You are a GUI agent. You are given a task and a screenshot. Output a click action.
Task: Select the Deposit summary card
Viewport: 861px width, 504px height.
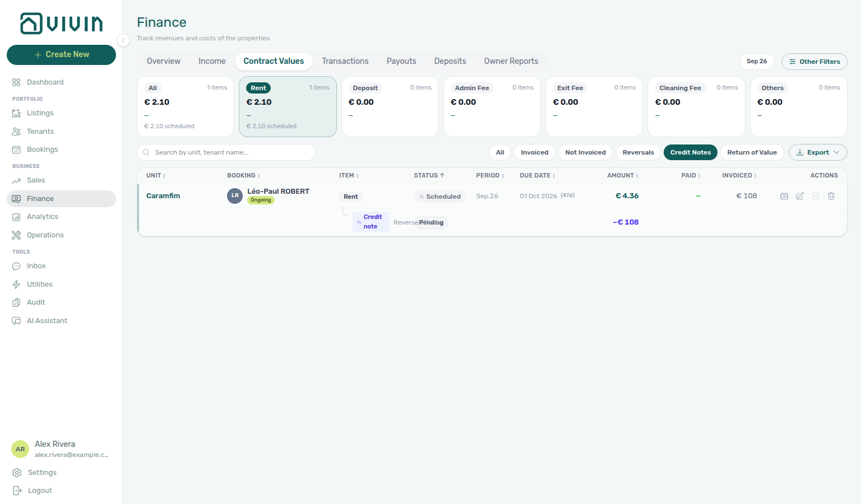390,106
